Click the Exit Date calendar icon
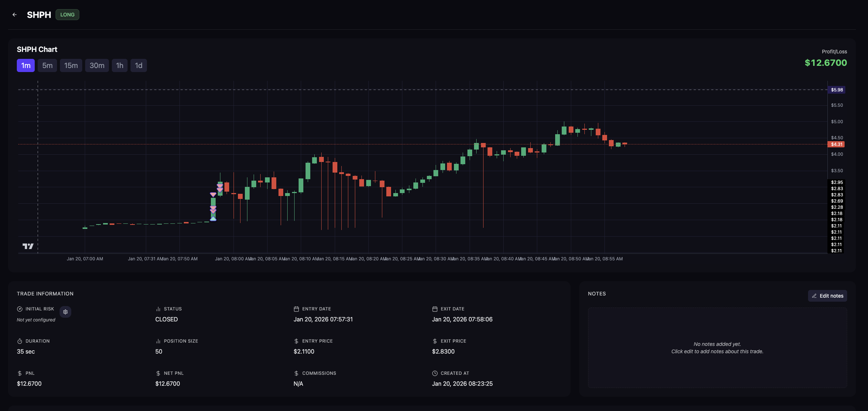Viewport: 868px width, 411px height. (435, 309)
